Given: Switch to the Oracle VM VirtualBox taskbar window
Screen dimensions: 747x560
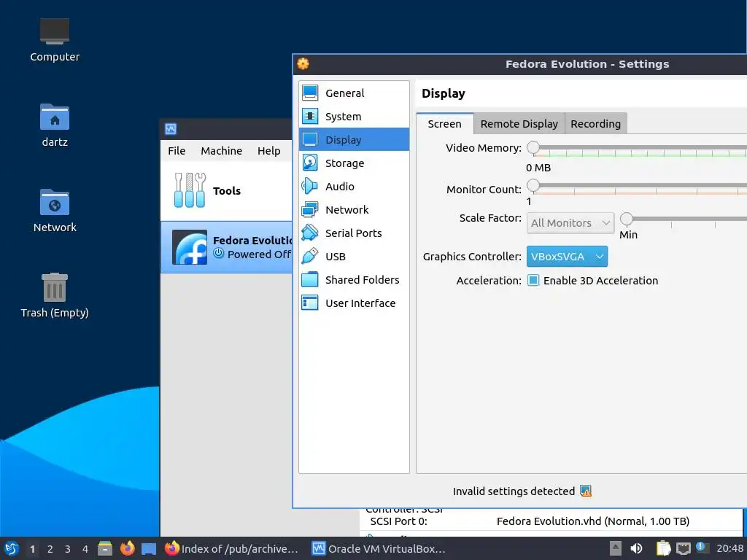Looking at the screenshot, I should [x=379, y=548].
